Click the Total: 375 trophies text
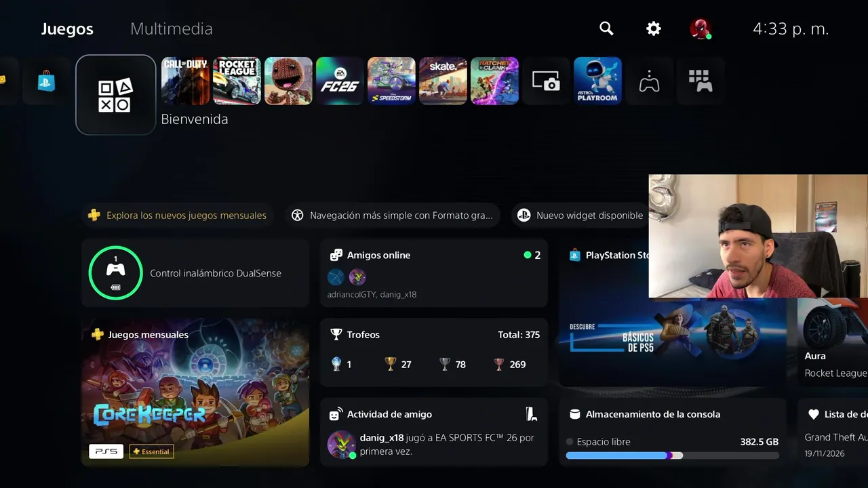This screenshot has width=868, height=488. click(x=519, y=335)
